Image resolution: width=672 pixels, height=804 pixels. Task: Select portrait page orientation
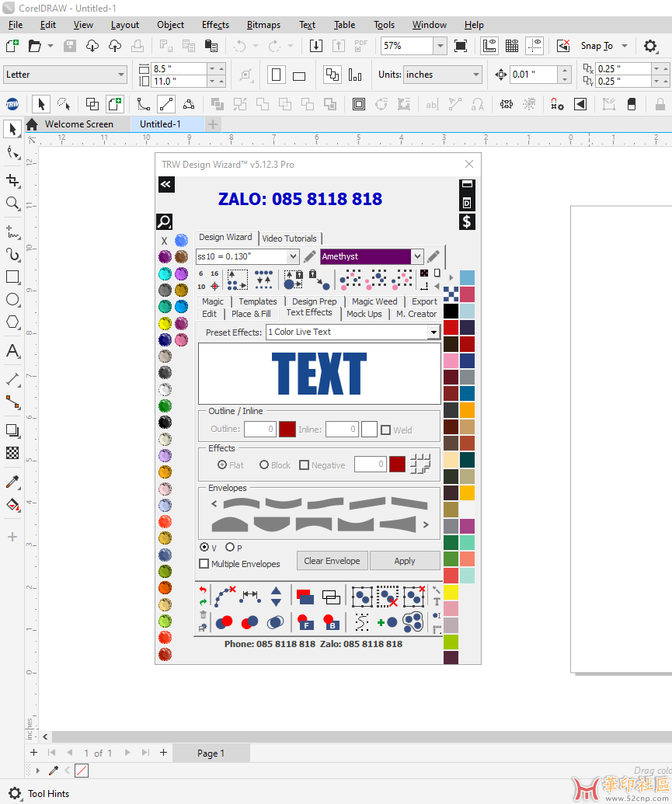[276, 75]
